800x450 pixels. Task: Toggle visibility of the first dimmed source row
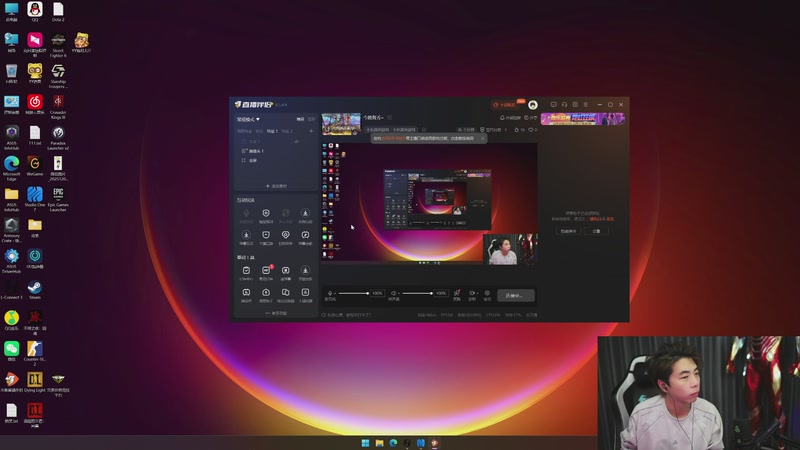coord(296,141)
